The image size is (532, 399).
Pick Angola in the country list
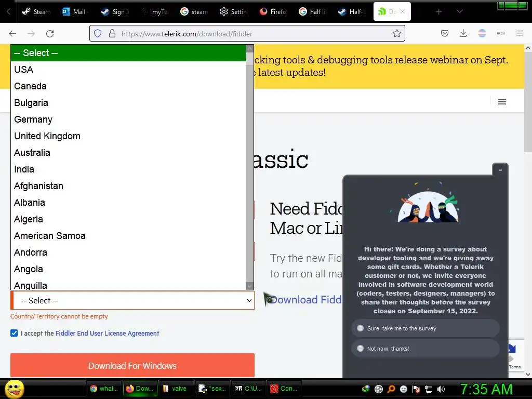coord(128,269)
